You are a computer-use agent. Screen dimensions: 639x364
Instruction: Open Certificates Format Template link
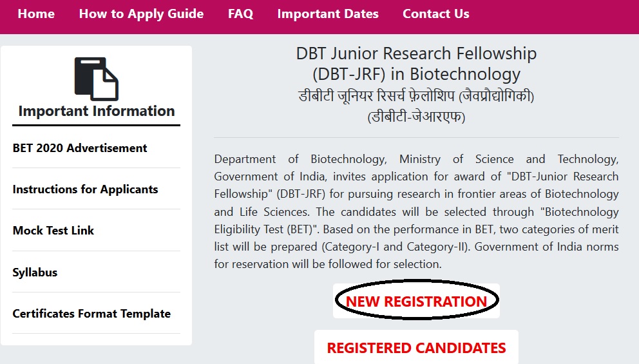(91, 314)
